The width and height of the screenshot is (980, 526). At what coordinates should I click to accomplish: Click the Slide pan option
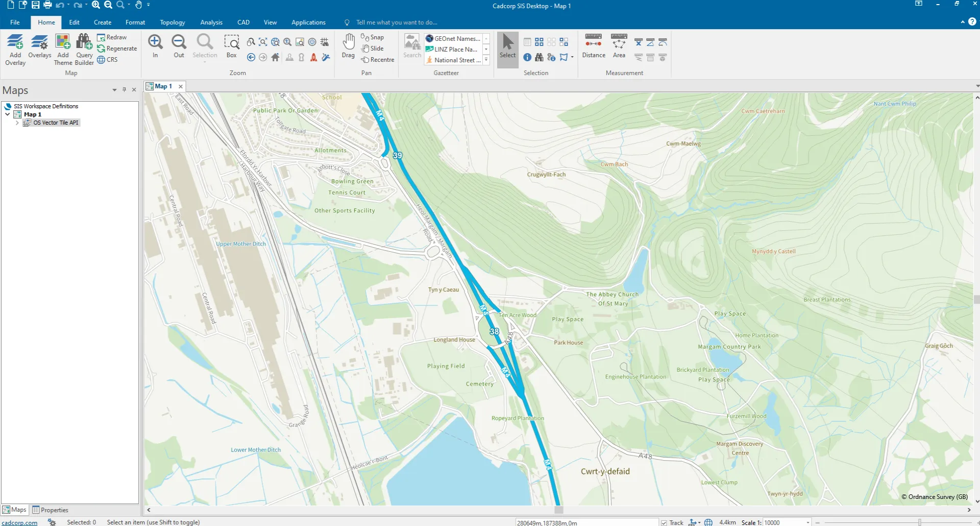pos(372,49)
